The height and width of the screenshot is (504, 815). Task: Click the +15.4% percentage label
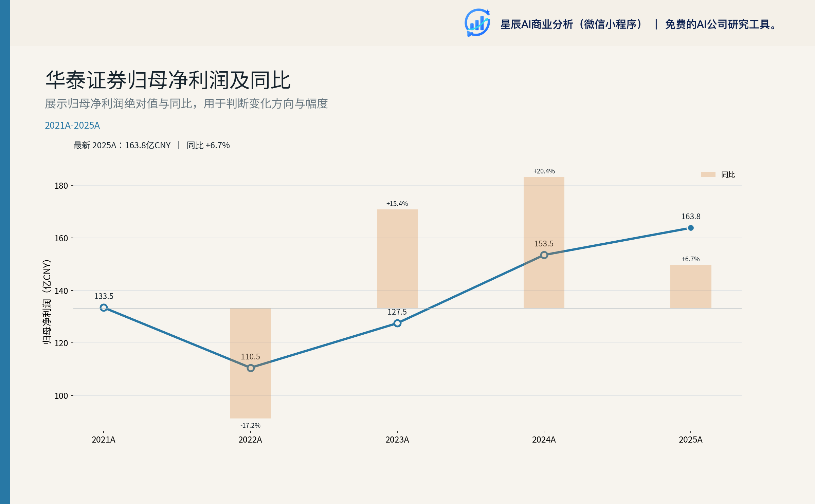pos(397,204)
